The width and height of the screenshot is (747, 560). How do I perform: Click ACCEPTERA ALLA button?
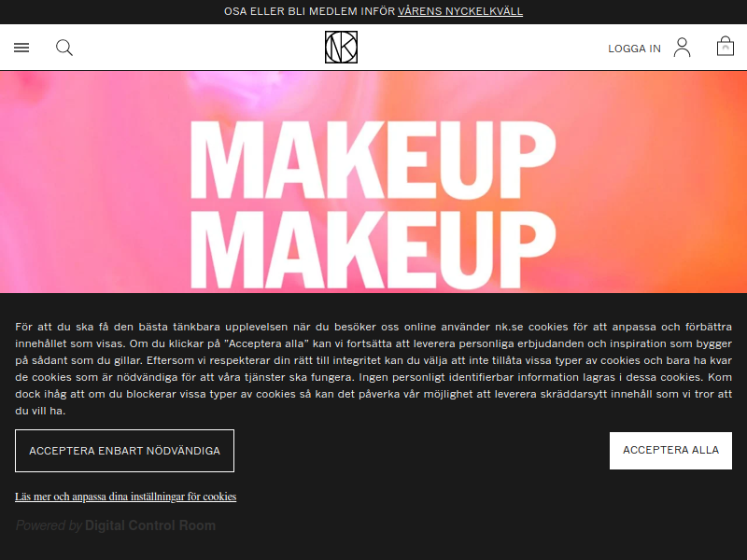[670, 451]
